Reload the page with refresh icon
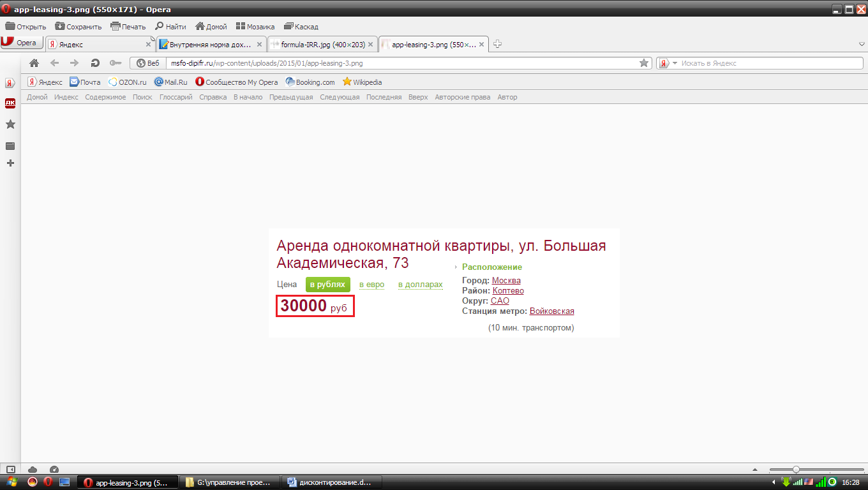 (95, 63)
